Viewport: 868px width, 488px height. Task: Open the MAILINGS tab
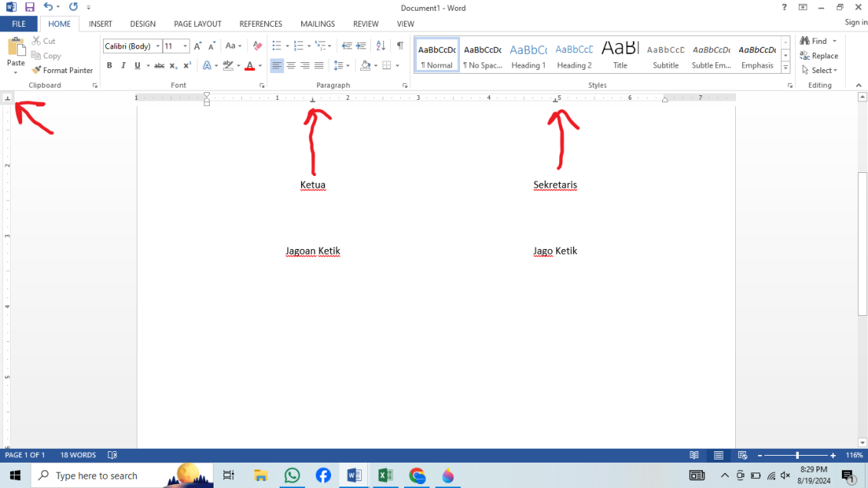tap(317, 24)
